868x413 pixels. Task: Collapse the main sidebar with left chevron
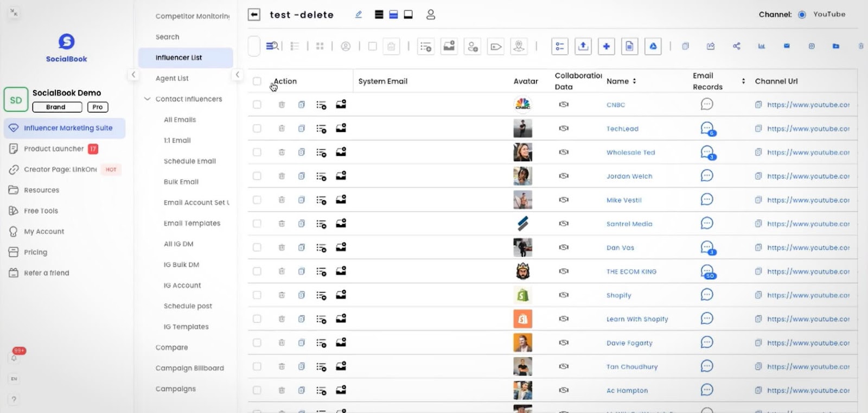[133, 75]
